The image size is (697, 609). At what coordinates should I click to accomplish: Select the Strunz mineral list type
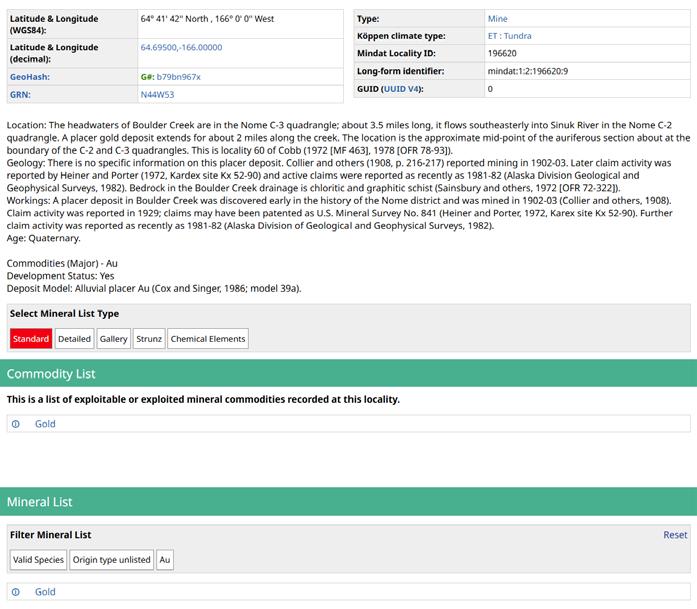click(149, 339)
